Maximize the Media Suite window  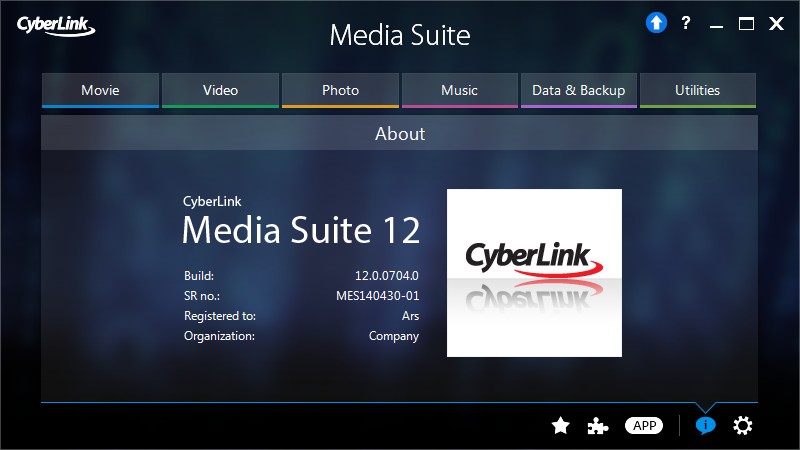click(746, 23)
